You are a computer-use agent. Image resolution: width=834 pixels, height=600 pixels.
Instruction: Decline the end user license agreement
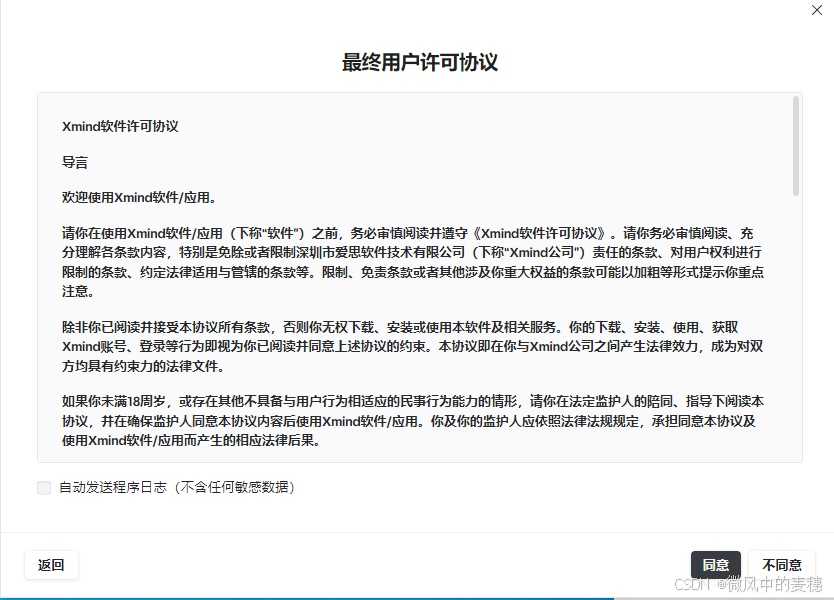(x=782, y=564)
